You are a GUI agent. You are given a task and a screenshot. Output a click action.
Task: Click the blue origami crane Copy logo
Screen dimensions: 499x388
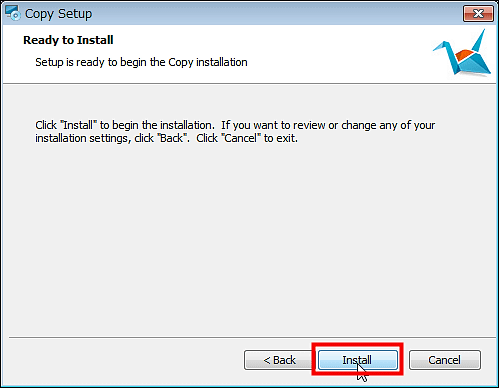[x=462, y=53]
